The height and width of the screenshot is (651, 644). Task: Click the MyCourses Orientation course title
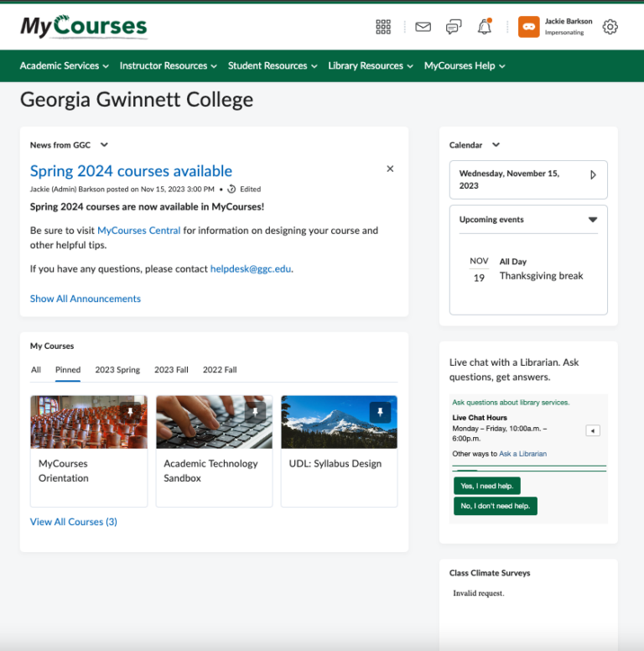coord(63,471)
